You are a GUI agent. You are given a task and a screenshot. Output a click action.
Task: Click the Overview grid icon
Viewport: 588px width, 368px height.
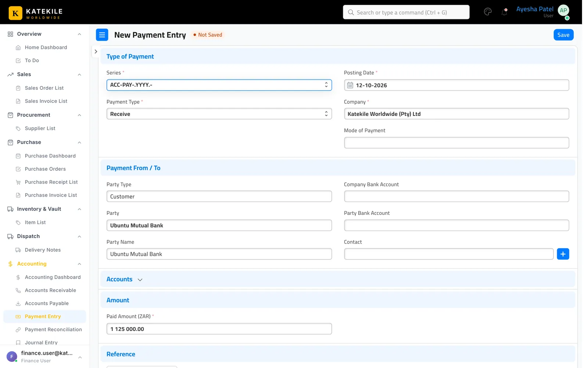(x=10, y=34)
